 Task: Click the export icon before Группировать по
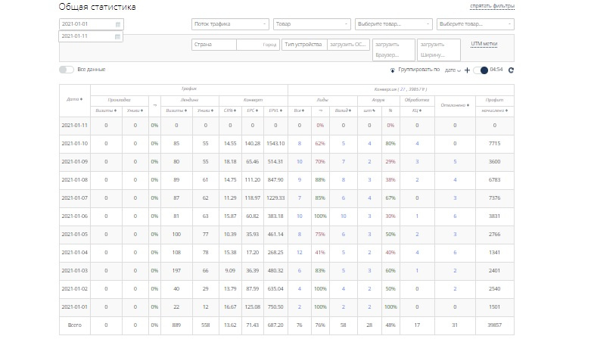point(393,70)
